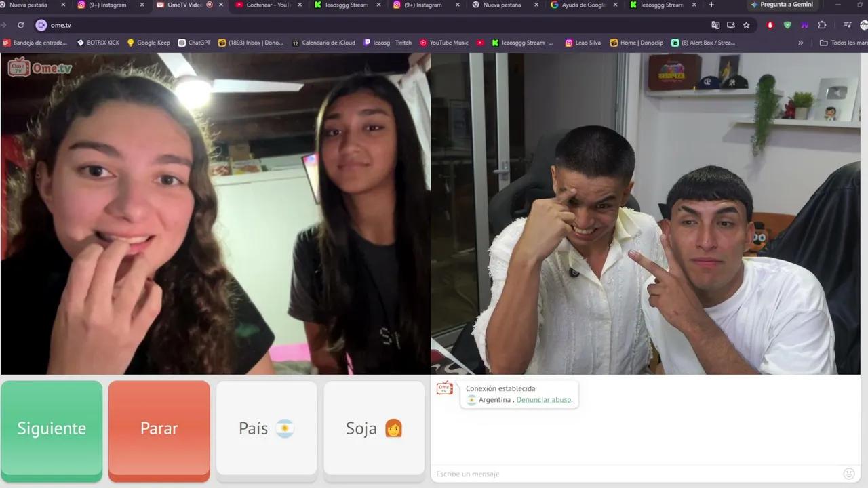The width and height of the screenshot is (868, 488).
Task: Bookmark this page with the star
Action: click(x=747, y=25)
